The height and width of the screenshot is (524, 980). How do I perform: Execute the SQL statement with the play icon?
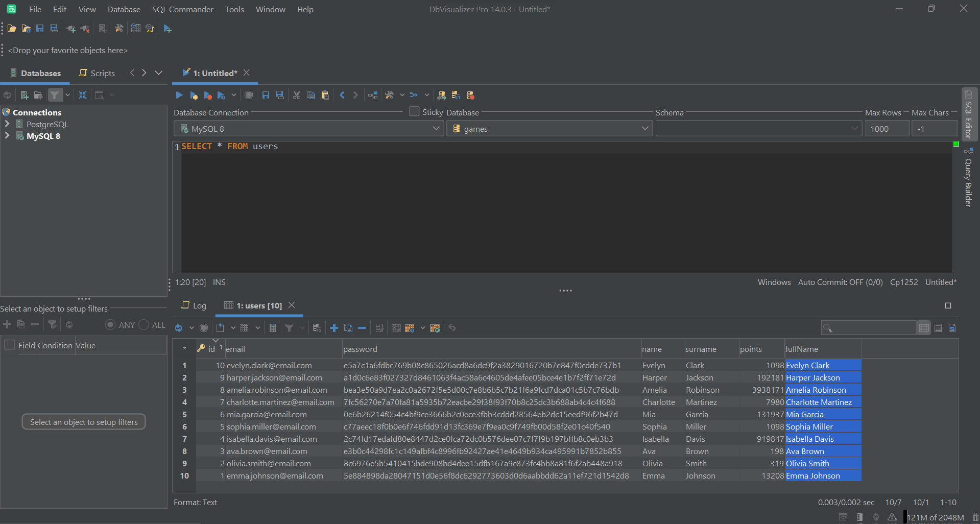(x=179, y=95)
